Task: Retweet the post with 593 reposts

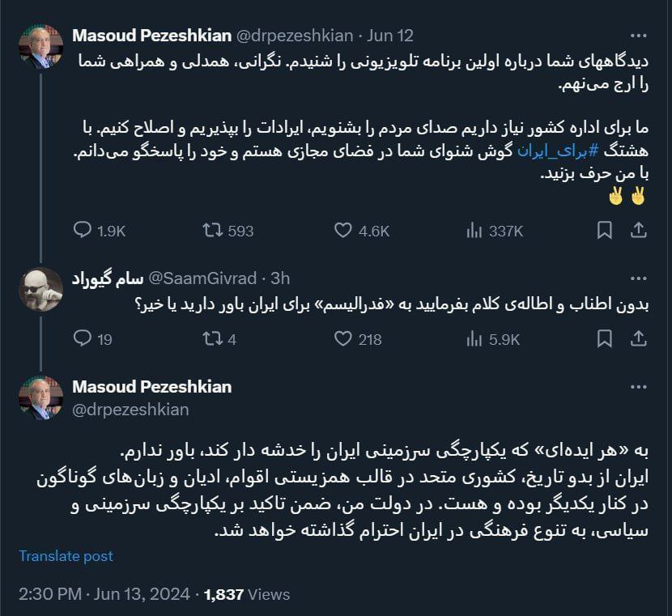Action: point(212,231)
